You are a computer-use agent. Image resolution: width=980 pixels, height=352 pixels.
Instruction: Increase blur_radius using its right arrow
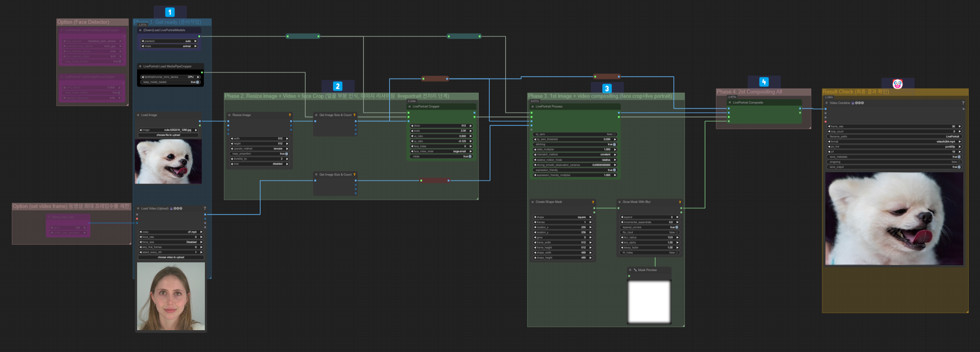click(x=677, y=237)
